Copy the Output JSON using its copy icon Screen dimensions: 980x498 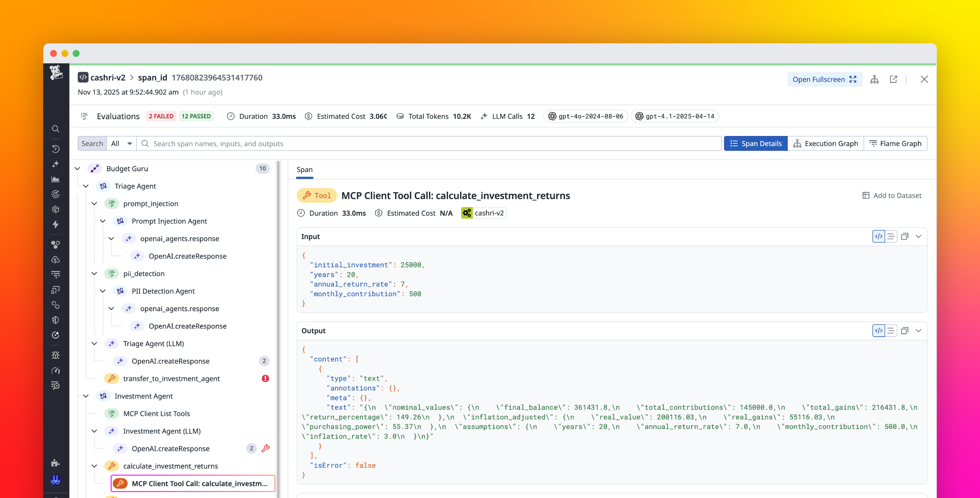coord(905,331)
